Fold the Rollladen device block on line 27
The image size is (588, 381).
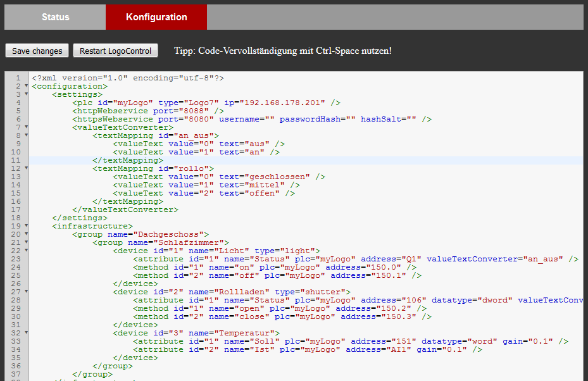coord(26,292)
